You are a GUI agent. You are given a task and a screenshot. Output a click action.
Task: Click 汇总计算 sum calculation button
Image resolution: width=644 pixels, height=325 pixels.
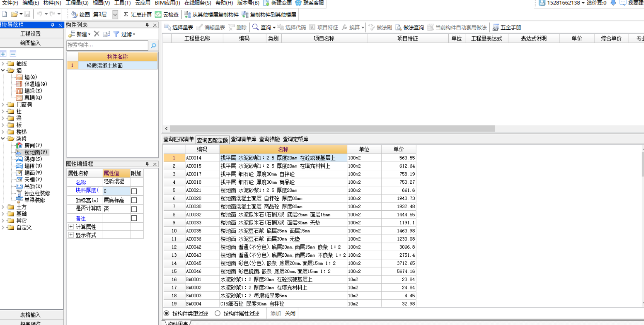click(137, 15)
